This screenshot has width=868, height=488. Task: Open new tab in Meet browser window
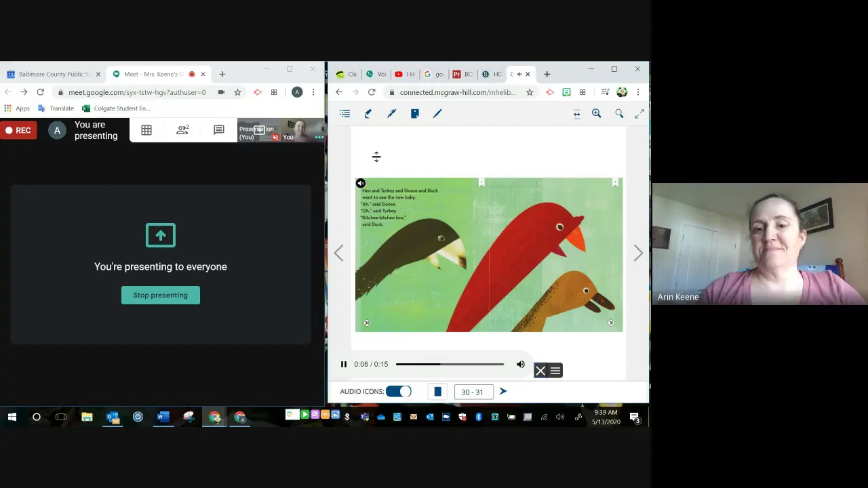pyautogui.click(x=222, y=74)
